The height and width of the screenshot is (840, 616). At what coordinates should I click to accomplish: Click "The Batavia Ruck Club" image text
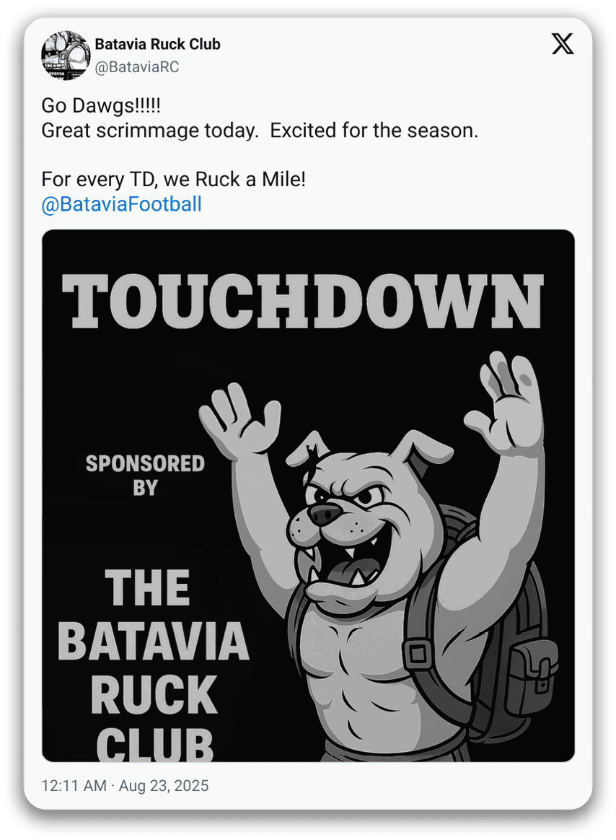click(154, 662)
